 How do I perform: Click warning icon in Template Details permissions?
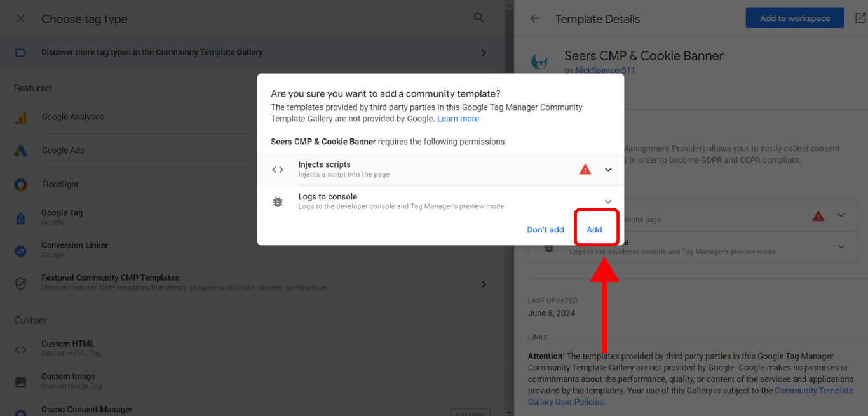(x=818, y=216)
